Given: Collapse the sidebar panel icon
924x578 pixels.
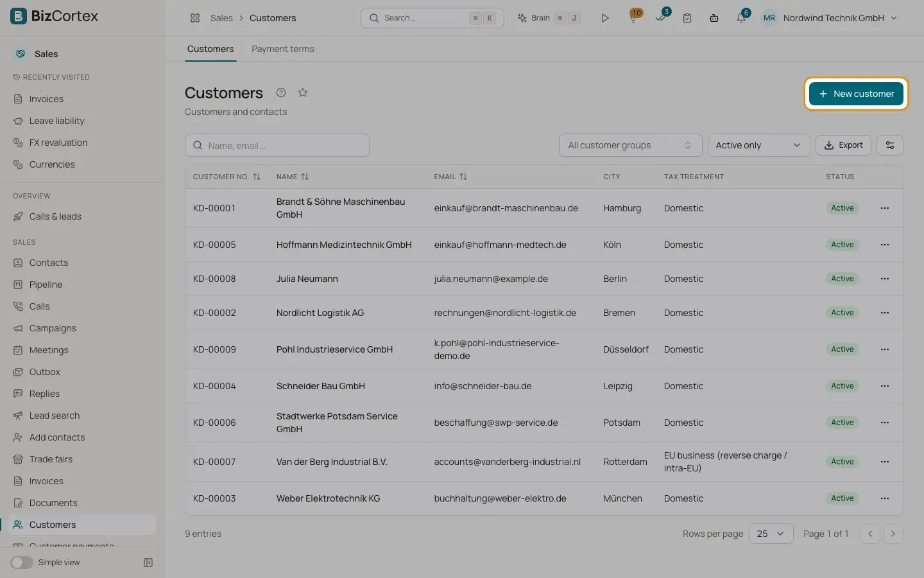Looking at the screenshot, I should [148, 563].
